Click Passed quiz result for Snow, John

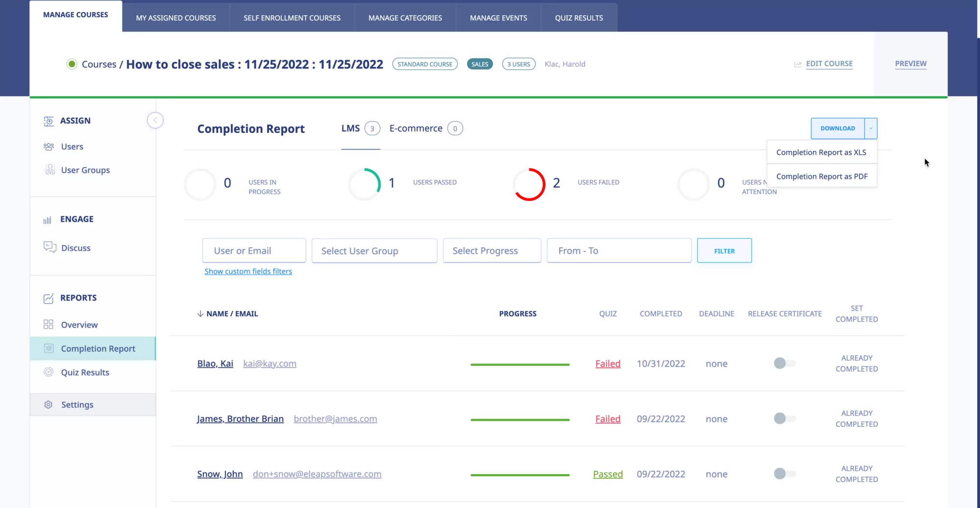tap(608, 474)
